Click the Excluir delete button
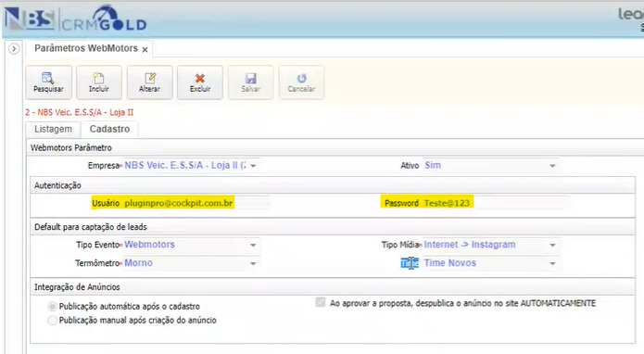The width and height of the screenshot is (644, 354). (200, 82)
